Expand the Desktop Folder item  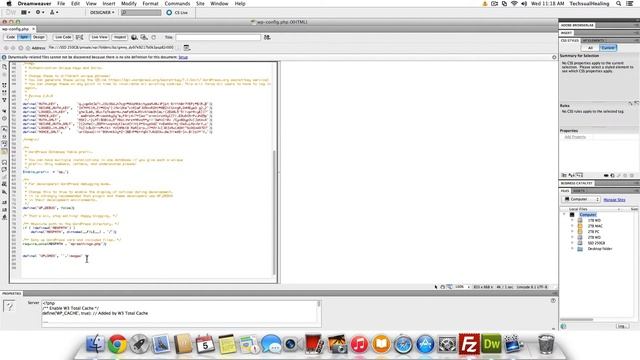(x=572, y=249)
